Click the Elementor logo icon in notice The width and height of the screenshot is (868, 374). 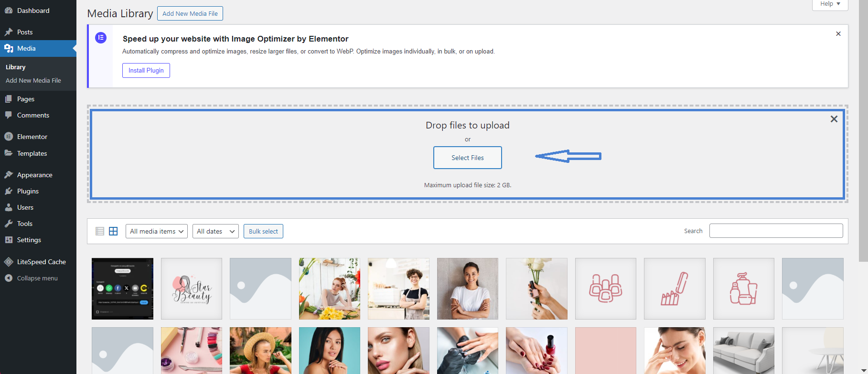(101, 38)
